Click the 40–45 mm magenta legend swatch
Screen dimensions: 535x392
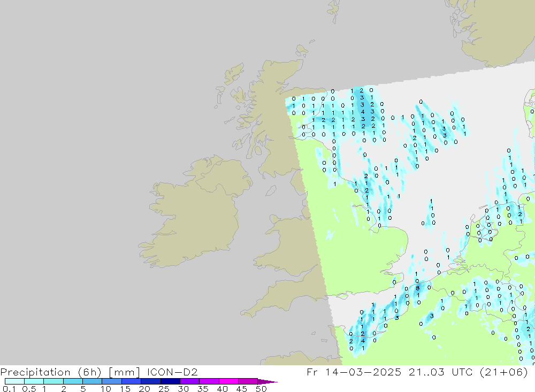[x=228, y=381]
